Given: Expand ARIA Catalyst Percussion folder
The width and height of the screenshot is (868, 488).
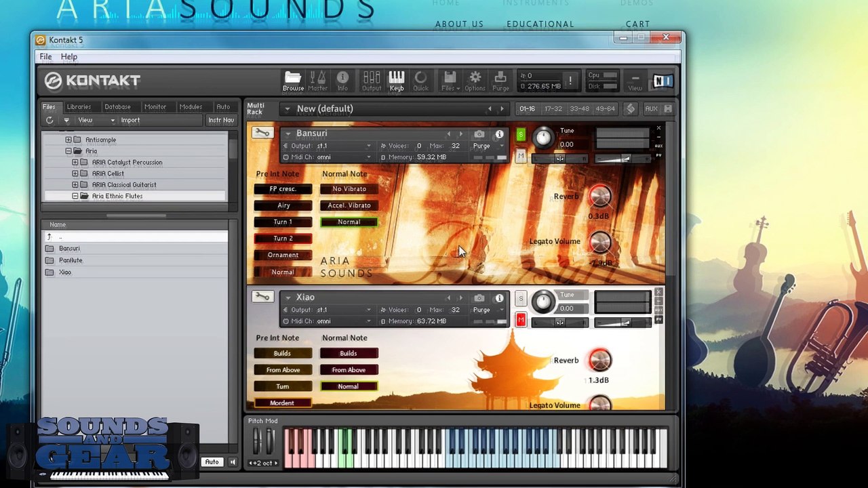Looking at the screenshot, I should click(x=75, y=163).
